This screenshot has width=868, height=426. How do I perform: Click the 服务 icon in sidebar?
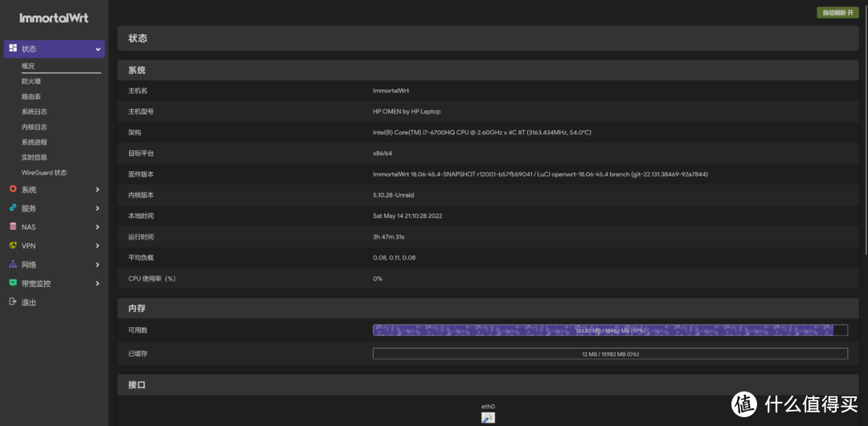tap(13, 207)
